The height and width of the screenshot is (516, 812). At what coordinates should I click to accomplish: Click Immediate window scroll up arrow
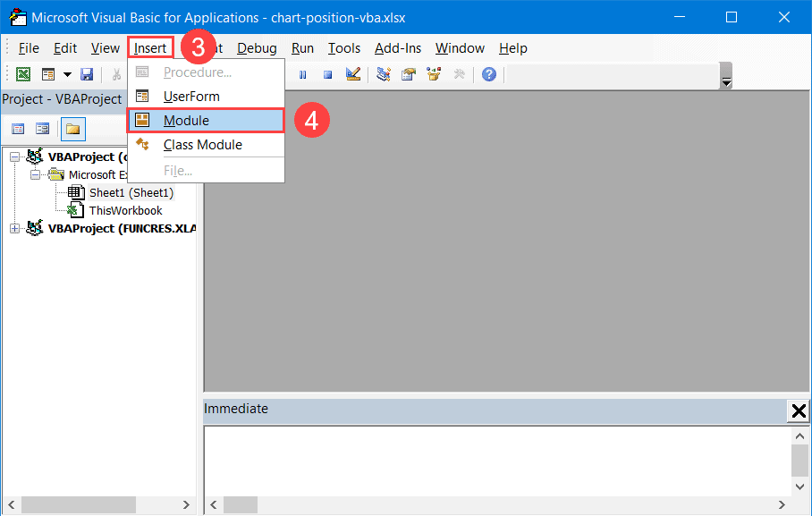pyautogui.click(x=799, y=436)
